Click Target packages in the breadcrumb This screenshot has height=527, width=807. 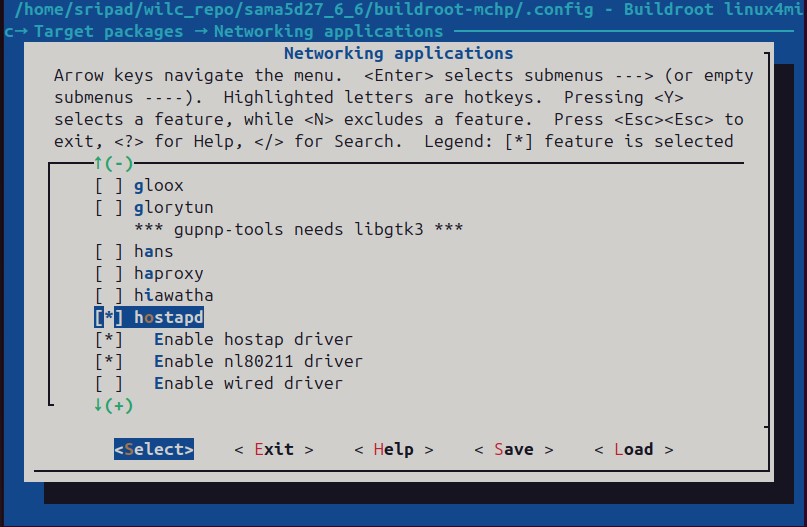108,31
